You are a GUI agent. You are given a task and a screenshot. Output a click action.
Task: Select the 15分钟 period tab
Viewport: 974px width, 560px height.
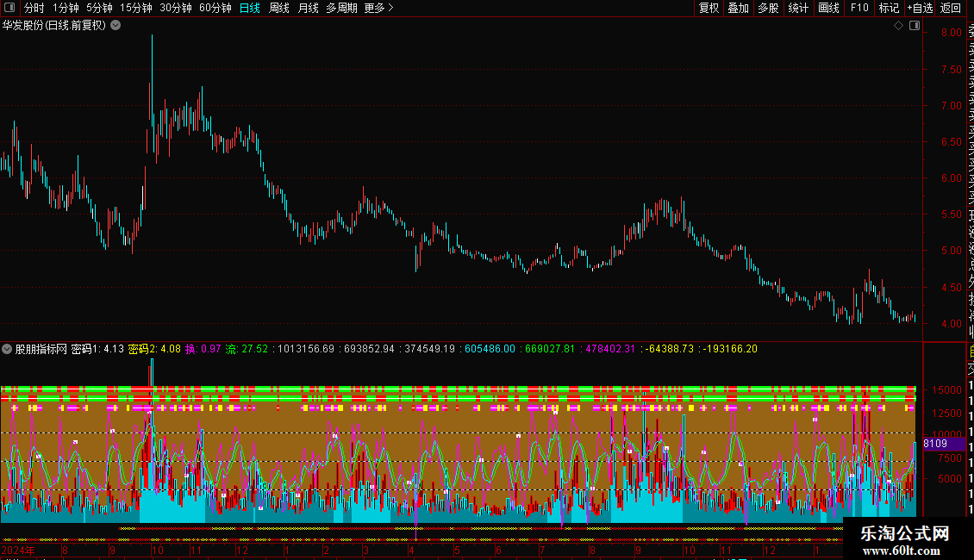click(136, 8)
